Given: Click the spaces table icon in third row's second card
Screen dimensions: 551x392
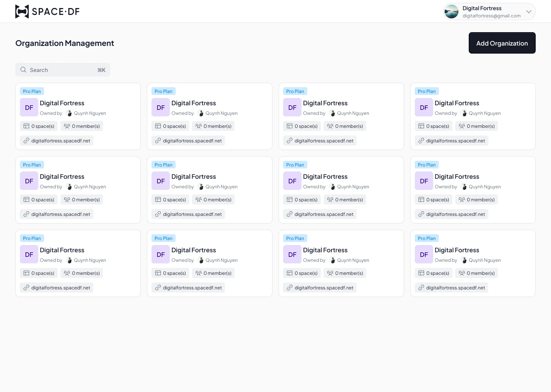Looking at the screenshot, I should pos(158,273).
